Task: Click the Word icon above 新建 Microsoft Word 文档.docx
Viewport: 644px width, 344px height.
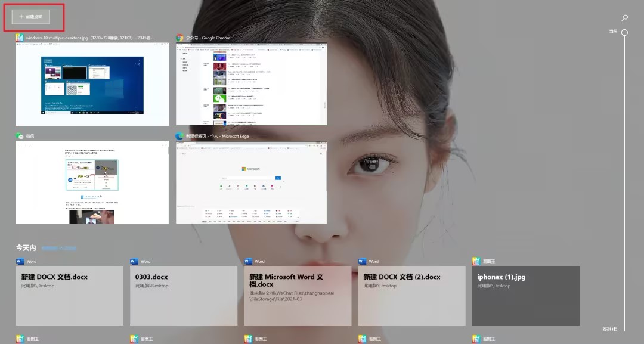Action: (x=248, y=261)
